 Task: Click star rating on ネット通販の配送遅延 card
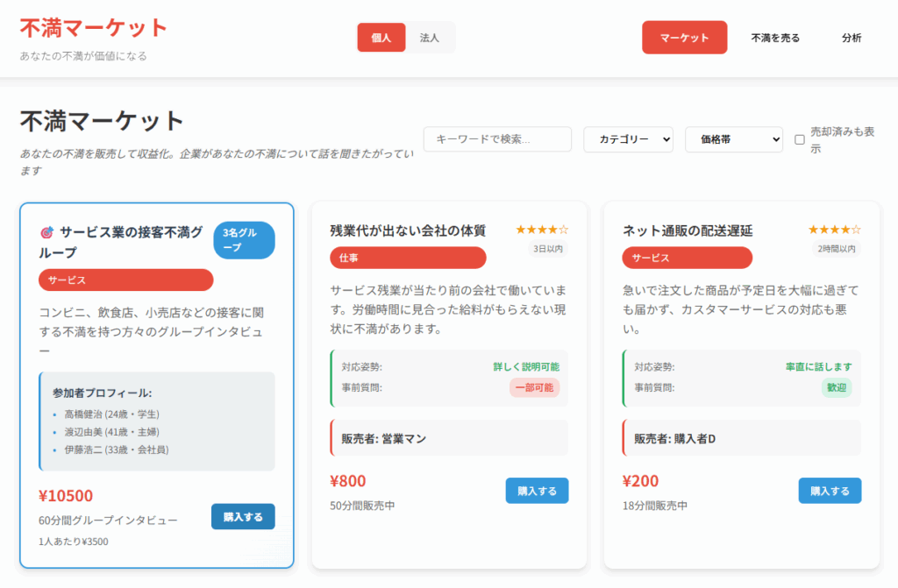coord(835,230)
